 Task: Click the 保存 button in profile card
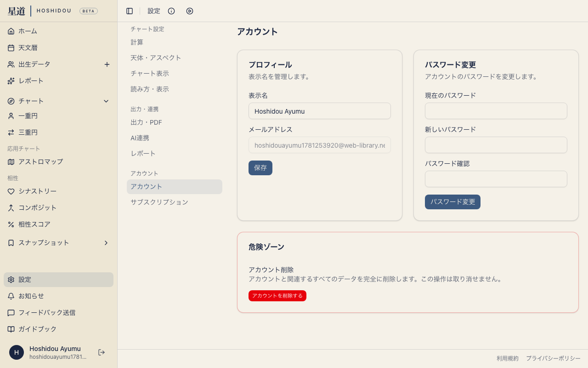pyautogui.click(x=260, y=168)
